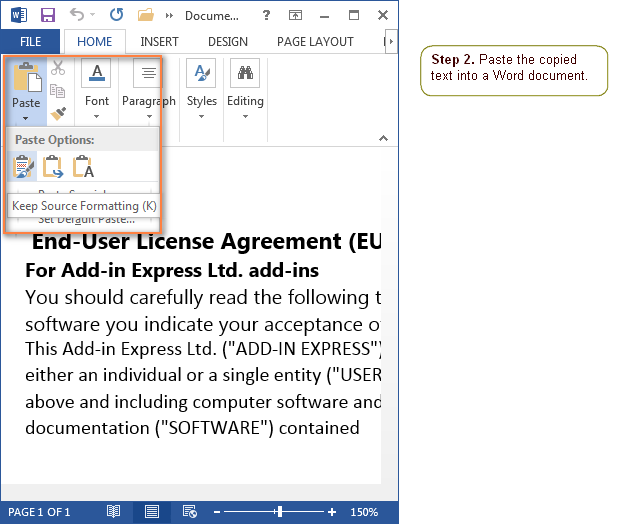Choose Keep Text Only paste option

point(83,166)
